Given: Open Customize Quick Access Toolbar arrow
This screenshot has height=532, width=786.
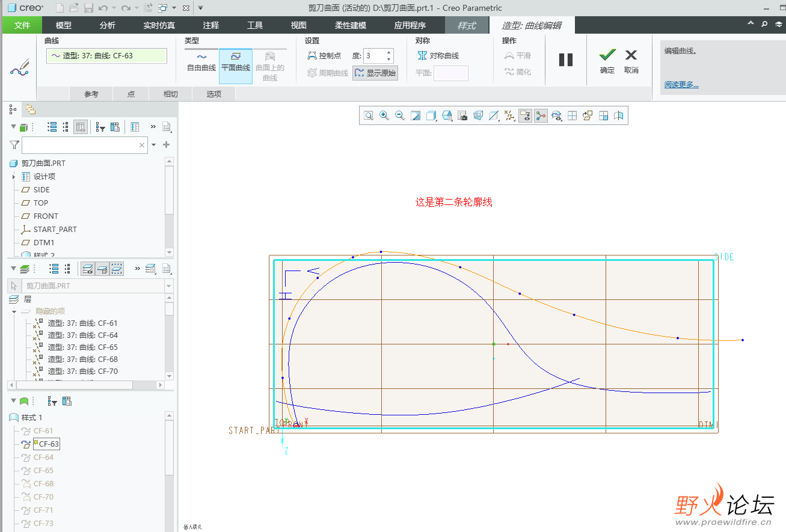Looking at the screenshot, I should pyautogui.click(x=200, y=8).
